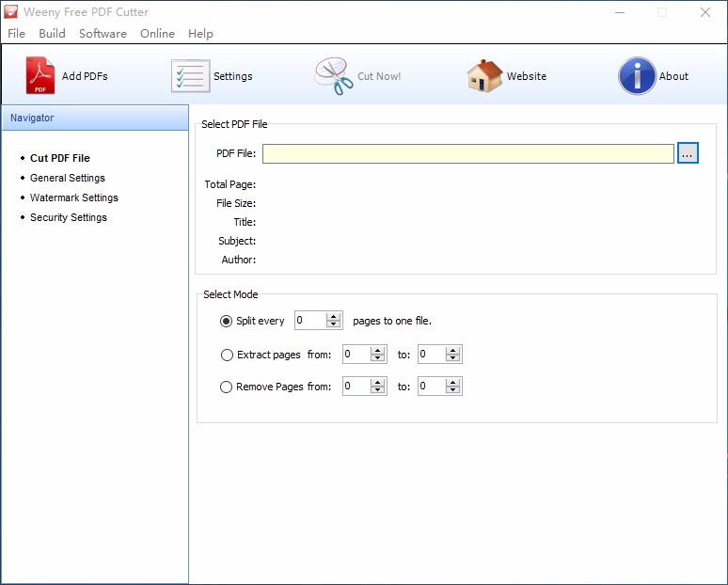Decrease the Remove Pages to value
728x585 pixels.
click(x=452, y=390)
